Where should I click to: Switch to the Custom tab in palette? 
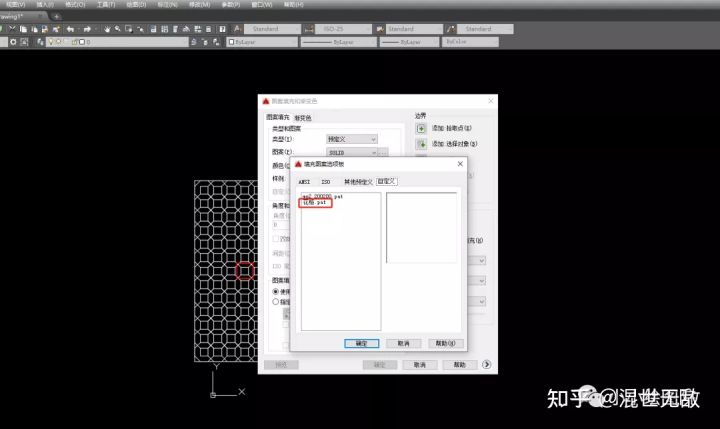[387, 182]
